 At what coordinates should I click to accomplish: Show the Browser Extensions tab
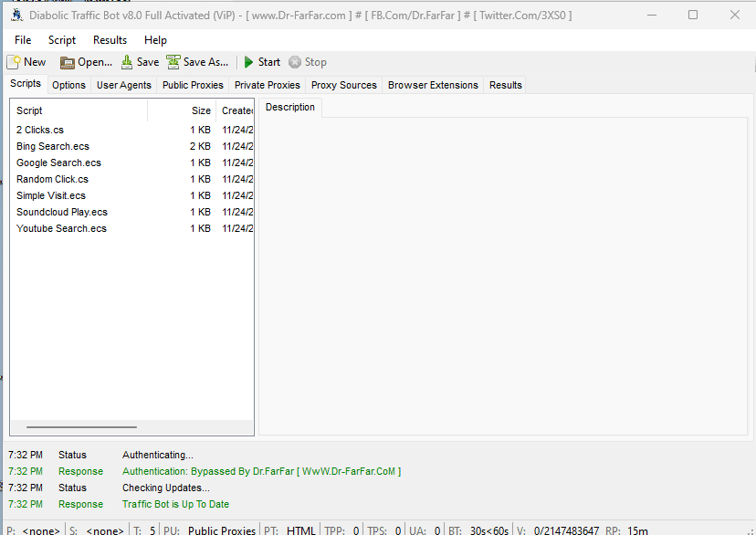point(433,85)
